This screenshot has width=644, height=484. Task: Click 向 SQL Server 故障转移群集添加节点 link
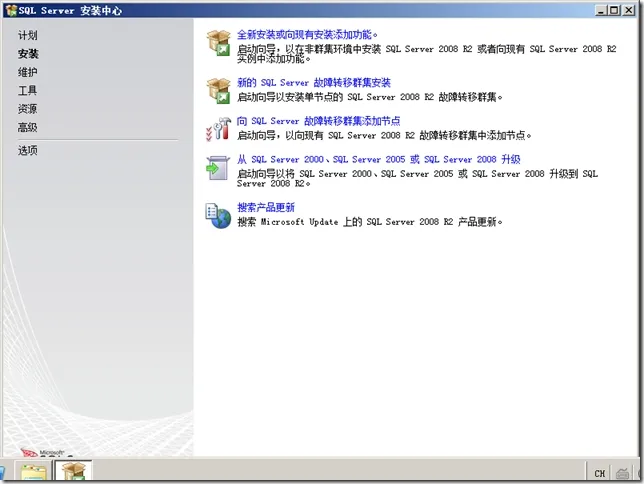pos(319,121)
